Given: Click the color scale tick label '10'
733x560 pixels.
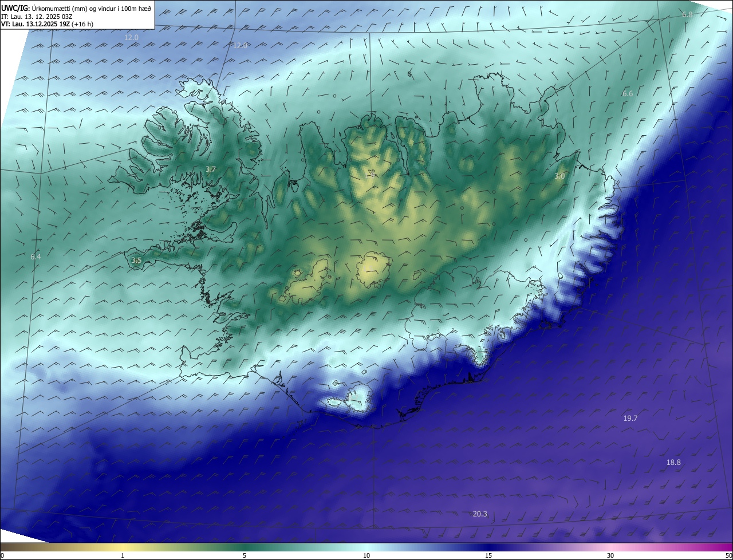Looking at the screenshot, I should pyautogui.click(x=366, y=555).
